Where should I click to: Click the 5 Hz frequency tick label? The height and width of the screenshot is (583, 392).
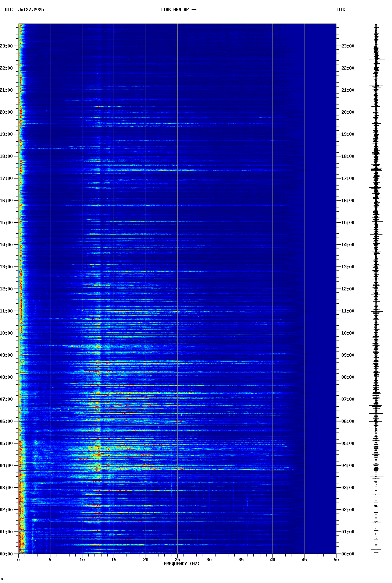50,560
